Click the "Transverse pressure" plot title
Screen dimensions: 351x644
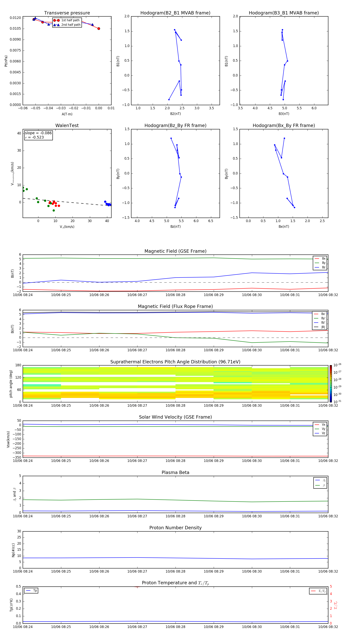[x=67, y=13]
